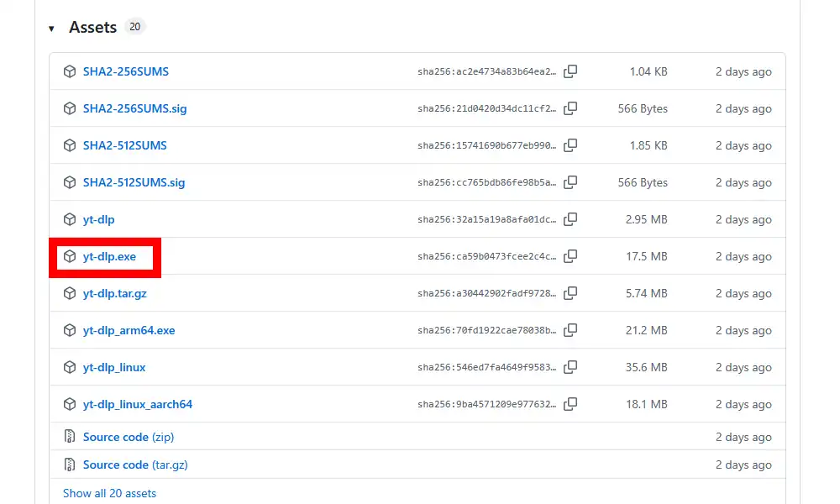Screen dimensions: 840x504
Task: Copy the SHA2-512SUMS sha256 hash
Action: [570, 145]
